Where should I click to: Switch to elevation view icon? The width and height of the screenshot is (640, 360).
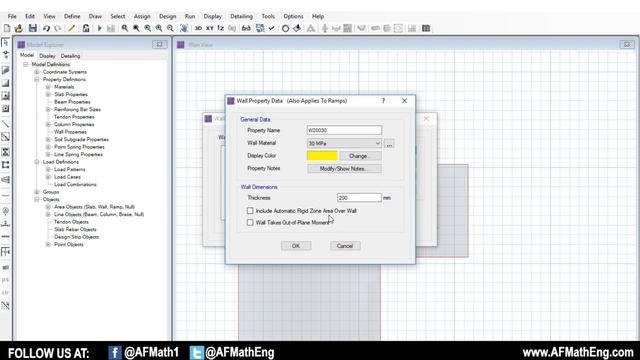[220, 28]
